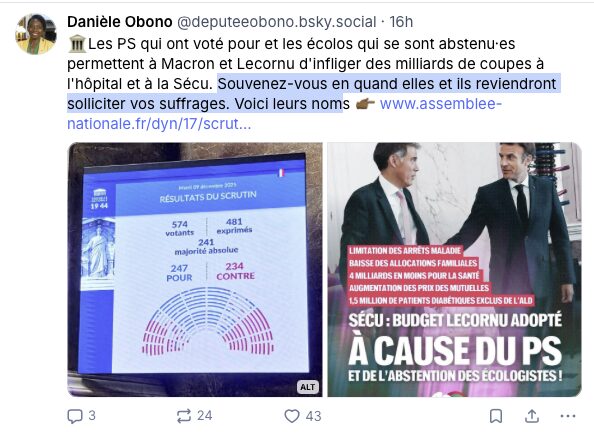Open the 'À cause du PS' image
The height and width of the screenshot is (433, 594).
tap(454, 269)
